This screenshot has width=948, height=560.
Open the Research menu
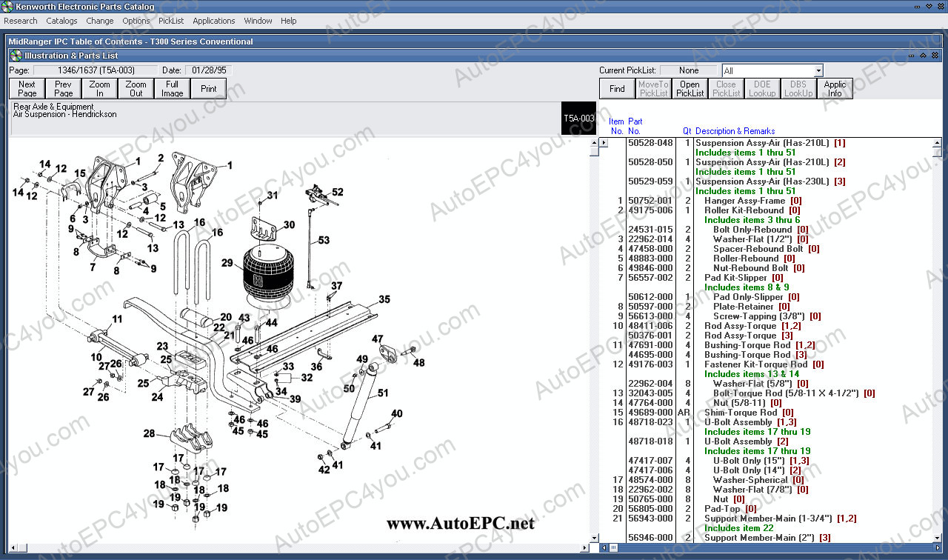(x=21, y=21)
